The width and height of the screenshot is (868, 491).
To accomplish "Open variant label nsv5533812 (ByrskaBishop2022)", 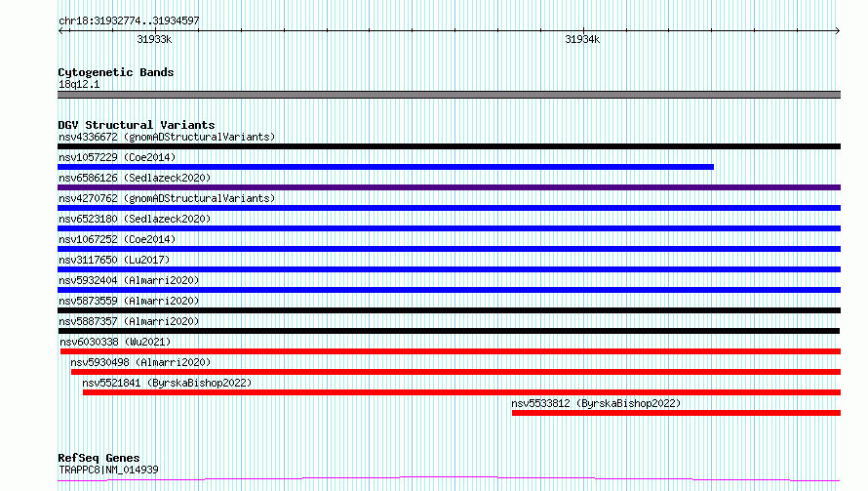I will click(596, 403).
